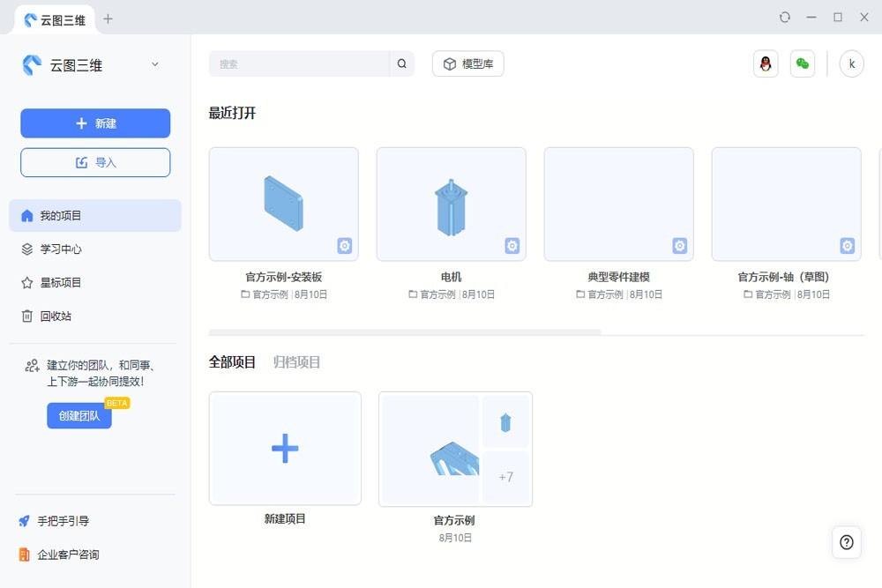Open the 模型库 model library
The width and height of the screenshot is (882, 588).
coord(467,63)
